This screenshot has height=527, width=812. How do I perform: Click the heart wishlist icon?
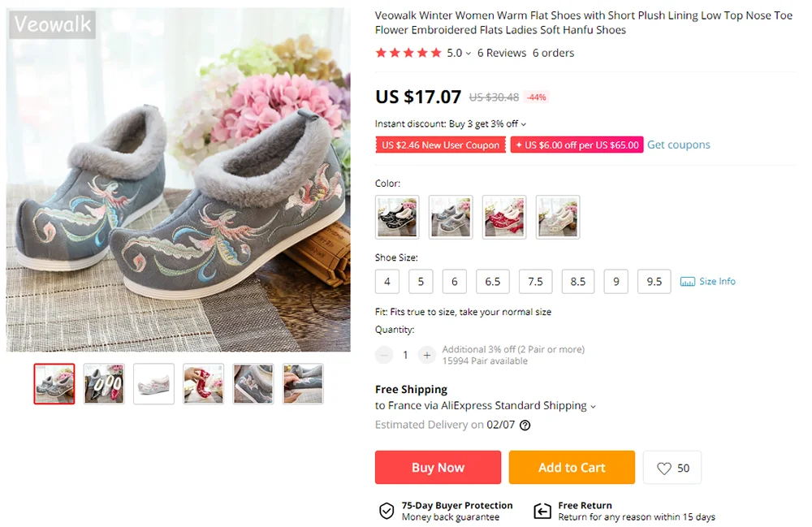664,469
